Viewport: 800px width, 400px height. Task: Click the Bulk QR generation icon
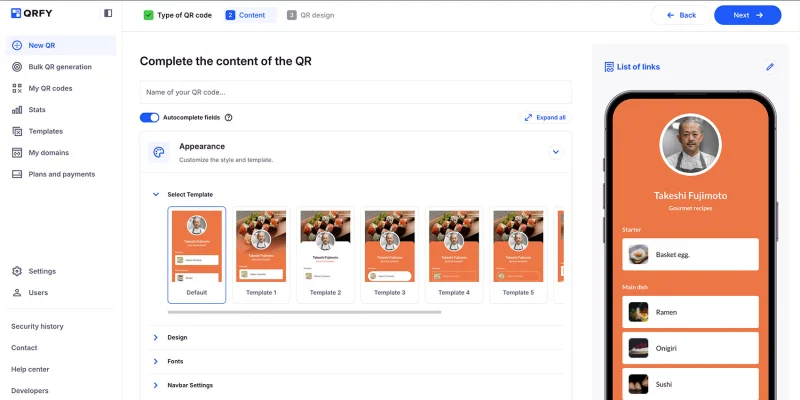coord(17,67)
